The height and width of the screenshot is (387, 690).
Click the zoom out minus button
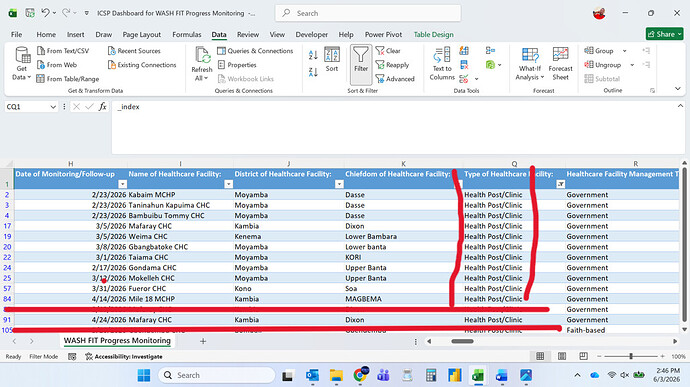tap(599, 356)
